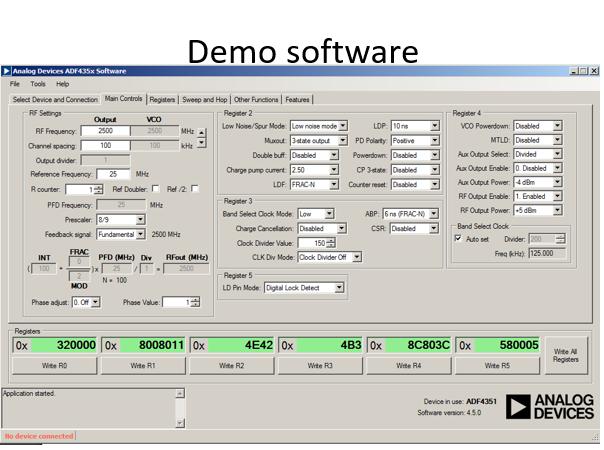Click the log box scrollbar down arrow

coord(180,423)
